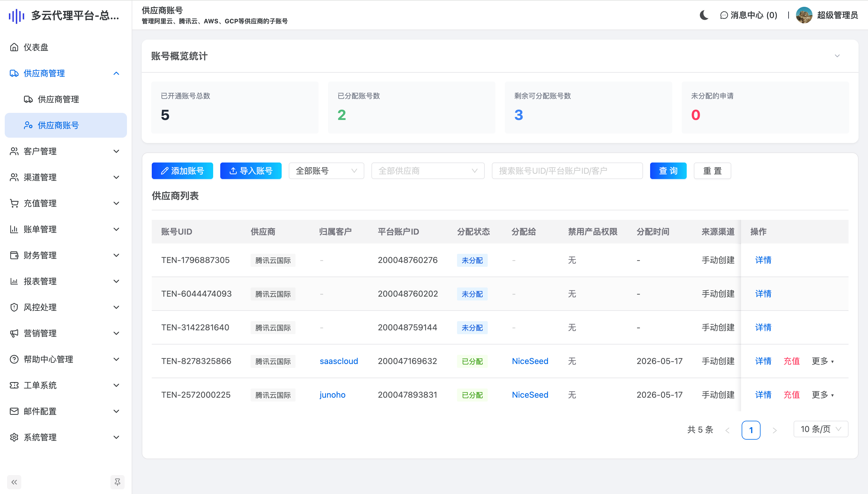The width and height of the screenshot is (868, 494).
Task: Click the 供应商管理 truck icon in sub-menu
Action: coord(28,99)
